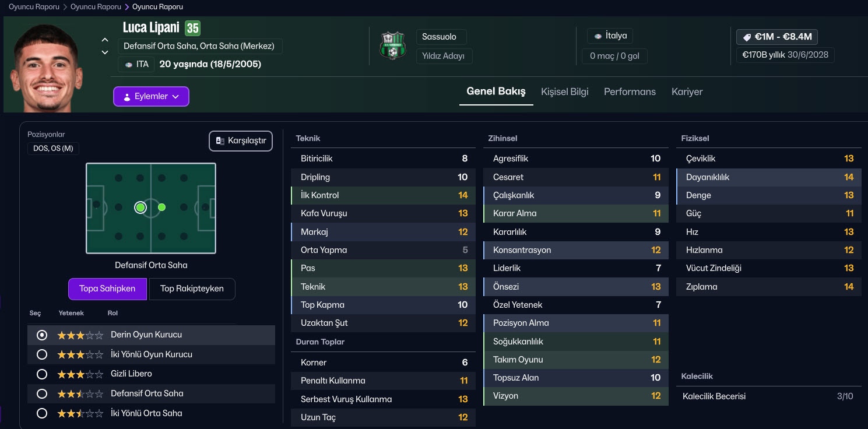Open the Kariyer tab
The image size is (868, 429).
687,92
